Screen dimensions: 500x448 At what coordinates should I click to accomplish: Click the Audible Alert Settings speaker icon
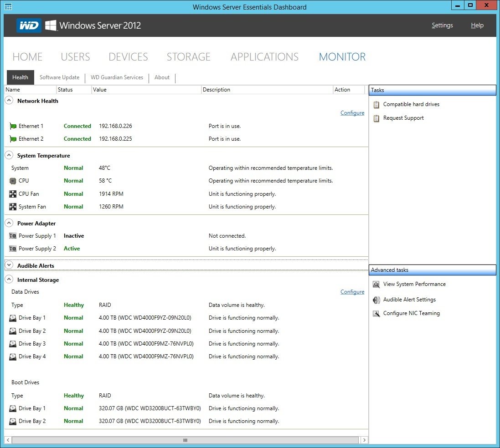pyautogui.click(x=376, y=300)
